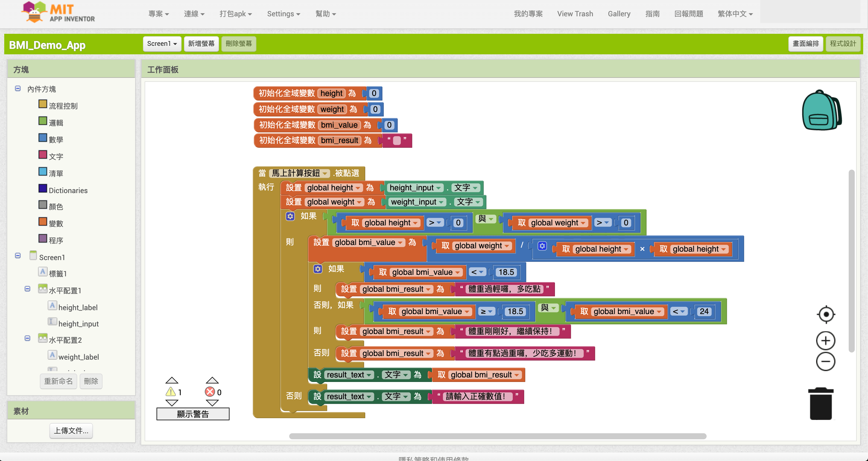Toggle the gear on multiplication block
Viewport: 868px width, 461px height.
tap(542, 246)
